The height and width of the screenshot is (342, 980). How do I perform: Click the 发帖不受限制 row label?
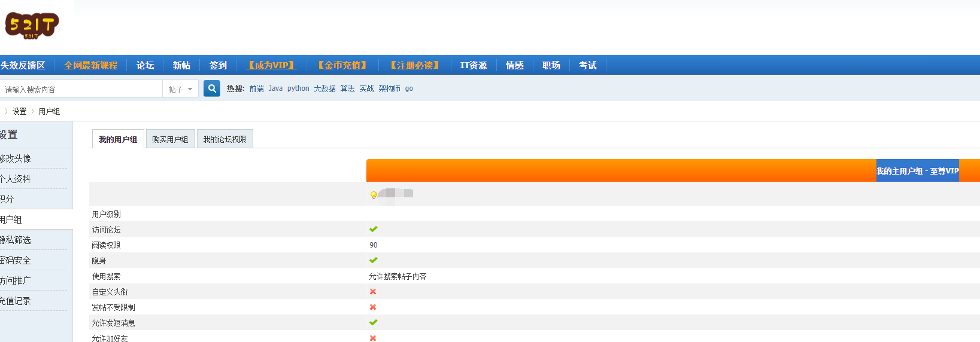[x=113, y=307]
